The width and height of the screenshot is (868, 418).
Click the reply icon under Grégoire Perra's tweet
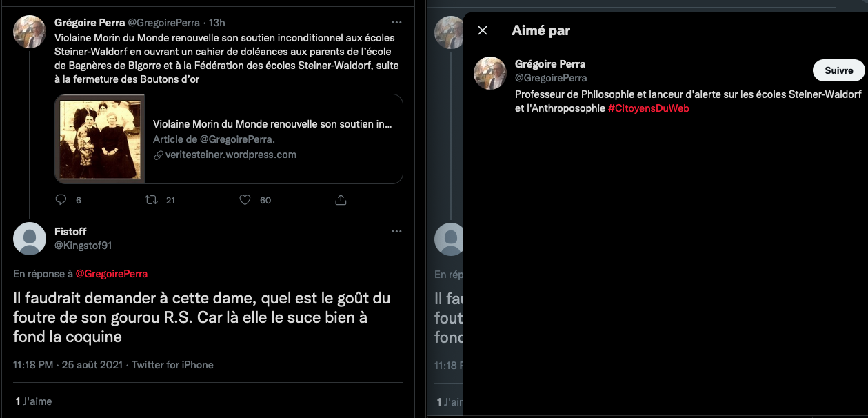coord(61,200)
